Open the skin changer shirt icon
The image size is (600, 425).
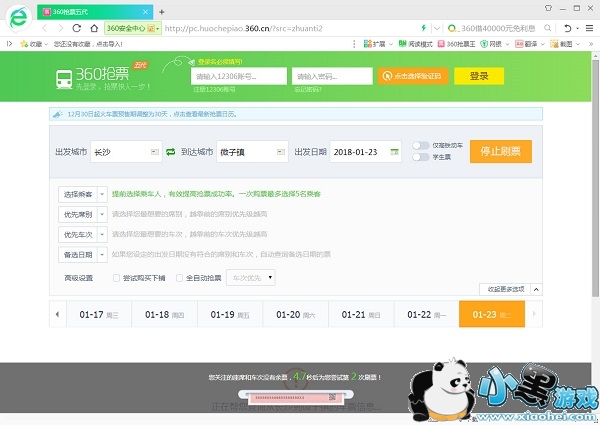pyautogui.click(x=548, y=8)
